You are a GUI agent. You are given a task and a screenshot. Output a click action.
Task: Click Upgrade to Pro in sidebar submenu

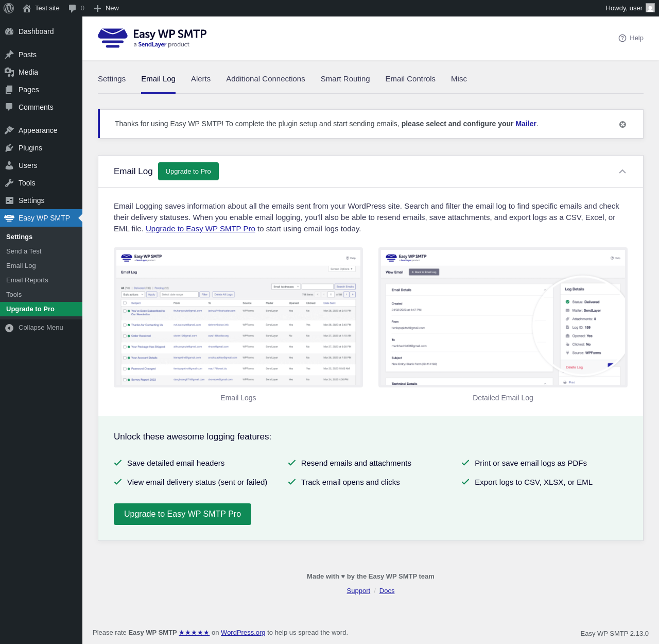click(x=41, y=309)
